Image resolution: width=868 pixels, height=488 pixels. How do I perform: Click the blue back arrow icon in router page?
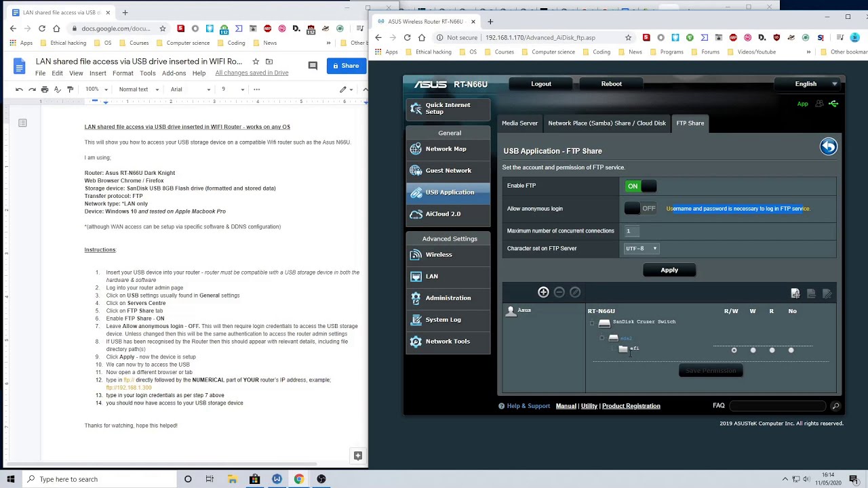click(x=829, y=146)
